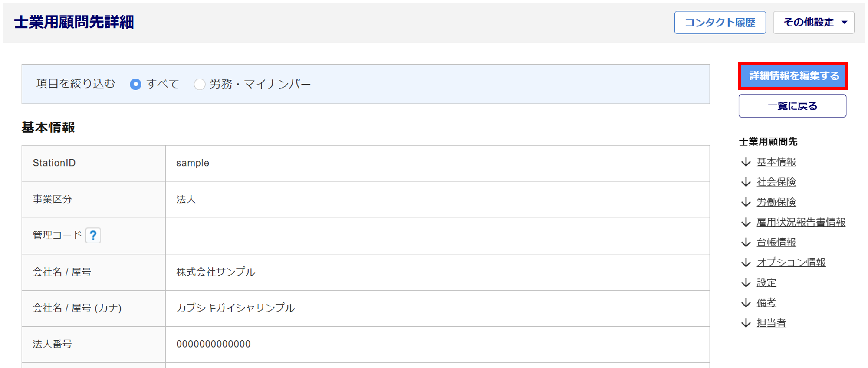Jump to the 備考 section link
The height and width of the screenshot is (368, 868).
(x=766, y=302)
